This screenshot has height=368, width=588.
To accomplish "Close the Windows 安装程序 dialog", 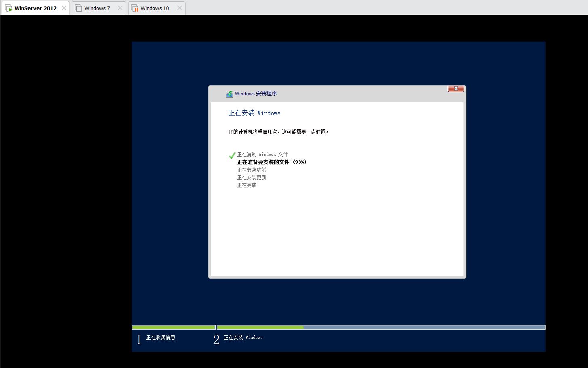I will click(456, 88).
